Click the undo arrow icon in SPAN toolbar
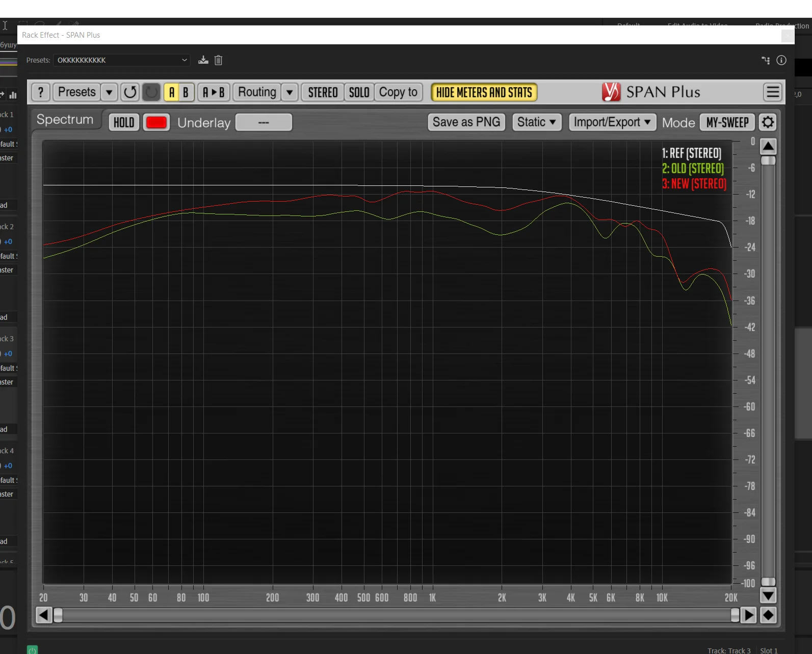The height and width of the screenshot is (654, 812). [130, 92]
